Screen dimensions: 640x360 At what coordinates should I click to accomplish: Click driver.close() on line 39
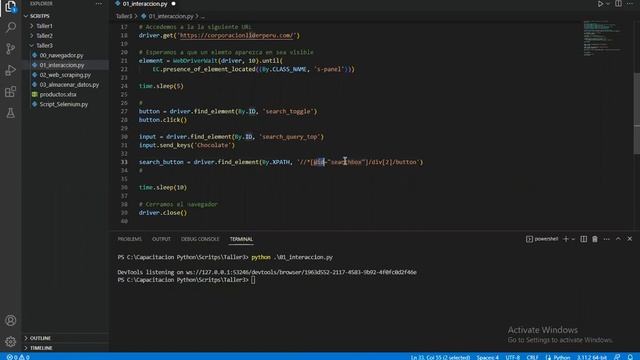pos(162,213)
